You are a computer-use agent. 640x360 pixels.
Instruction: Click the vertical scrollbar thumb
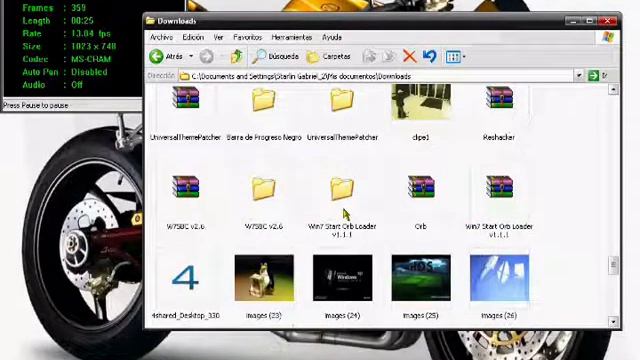tap(613, 265)
